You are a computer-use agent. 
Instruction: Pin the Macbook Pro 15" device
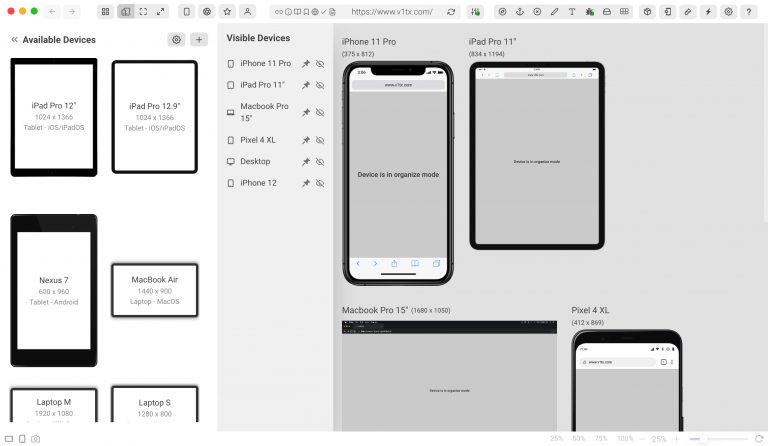pos(306,113)
